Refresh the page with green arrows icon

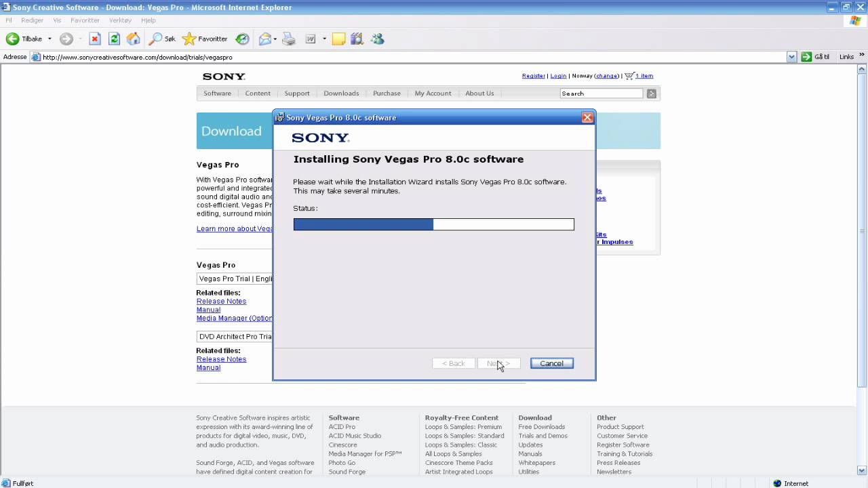pyautogui.click(x=114, y=39)
